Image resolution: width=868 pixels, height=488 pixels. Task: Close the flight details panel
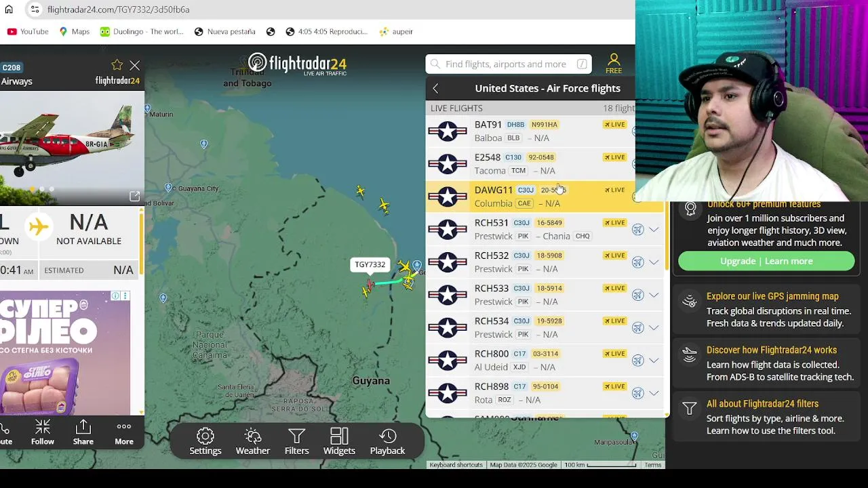tap(134, 65)
